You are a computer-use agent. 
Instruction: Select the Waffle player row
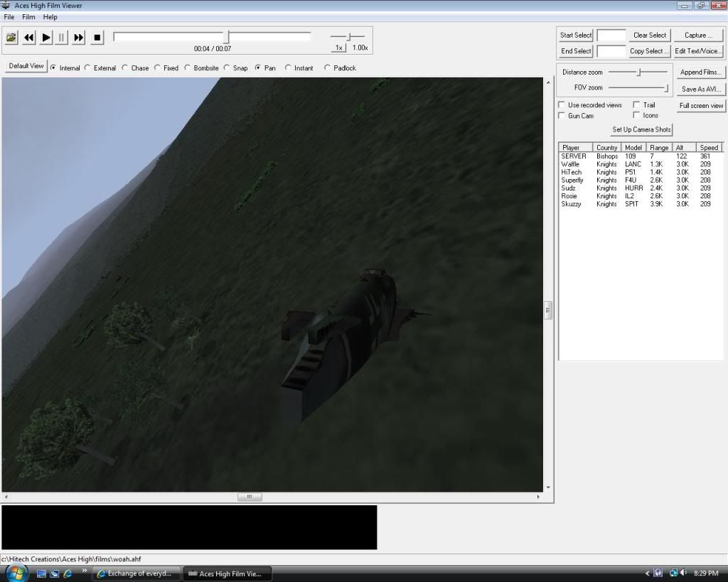tap(641, 164)
